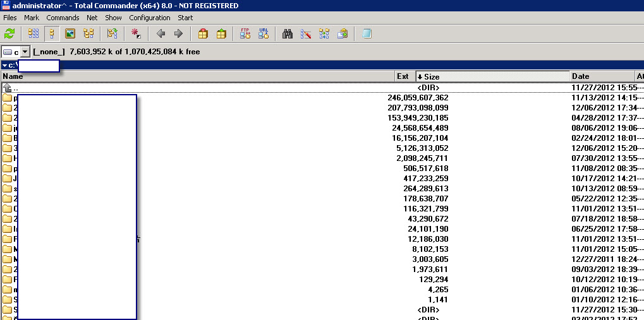
Task: Show the directory Tree view icon
Action: click(88, 33)
